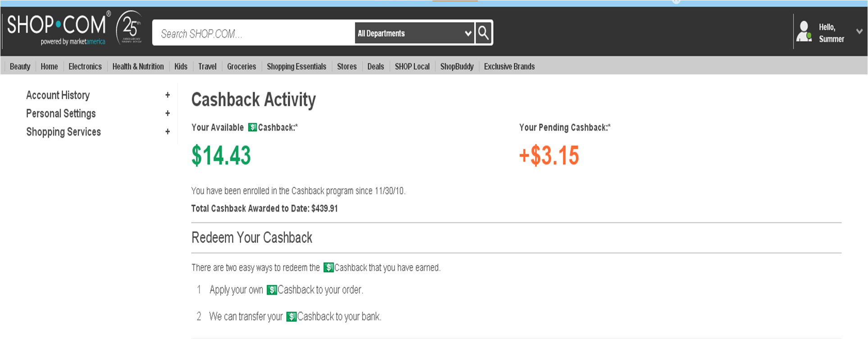Open Exclusive Brands link
868x339 pixels.
pos(509,67)
